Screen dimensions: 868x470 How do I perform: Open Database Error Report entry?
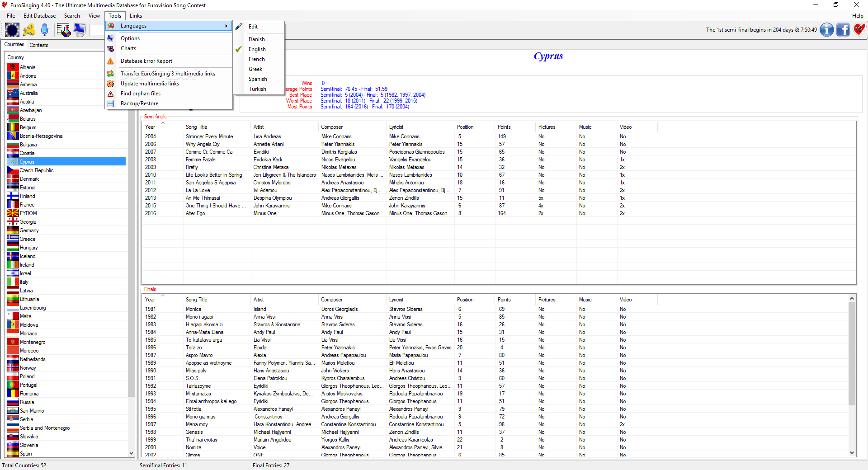[169, 61]
